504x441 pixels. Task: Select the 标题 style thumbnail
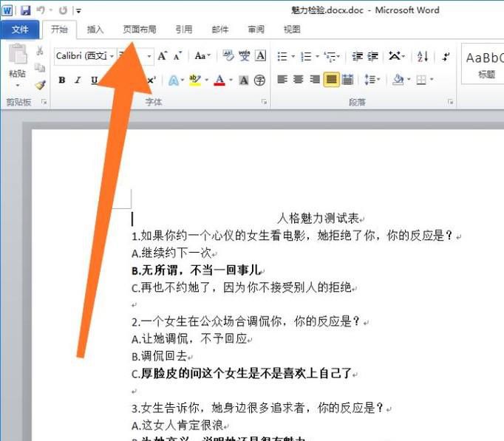pyautogui.click(x=483, y=64)
